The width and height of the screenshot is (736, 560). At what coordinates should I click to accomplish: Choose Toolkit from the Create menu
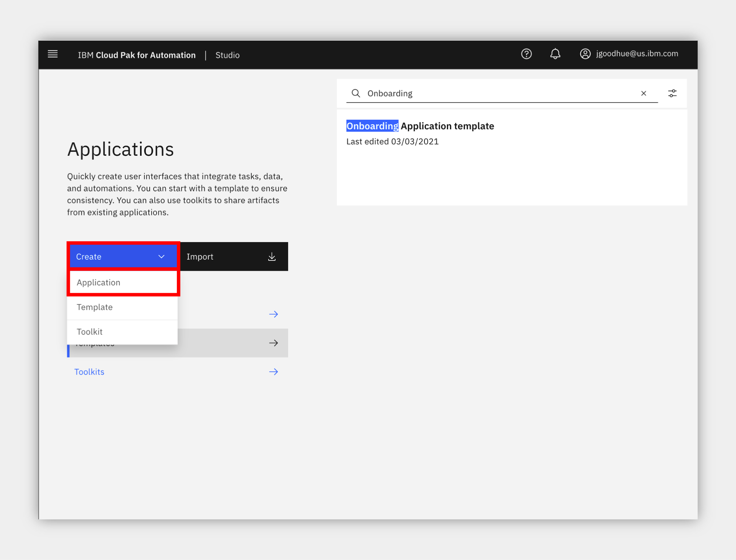pyautogui.click(x=122, y=332)
